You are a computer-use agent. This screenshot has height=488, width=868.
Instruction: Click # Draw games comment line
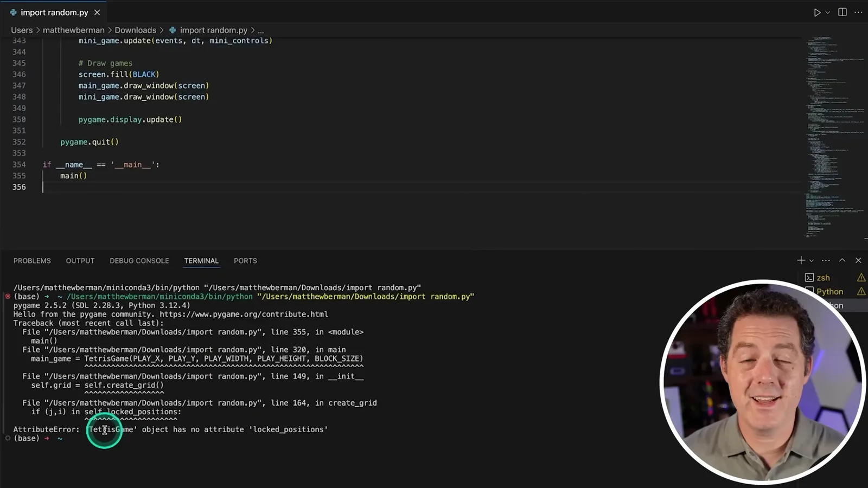coord(105,63)
